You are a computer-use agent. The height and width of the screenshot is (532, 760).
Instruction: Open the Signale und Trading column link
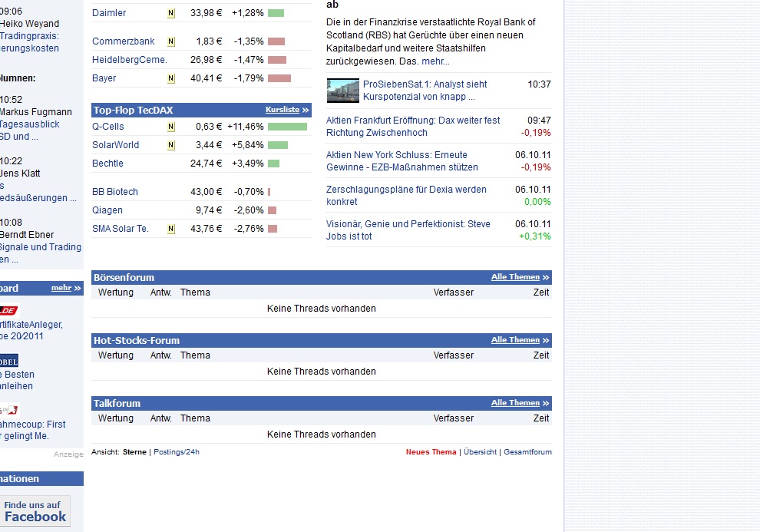41,253
